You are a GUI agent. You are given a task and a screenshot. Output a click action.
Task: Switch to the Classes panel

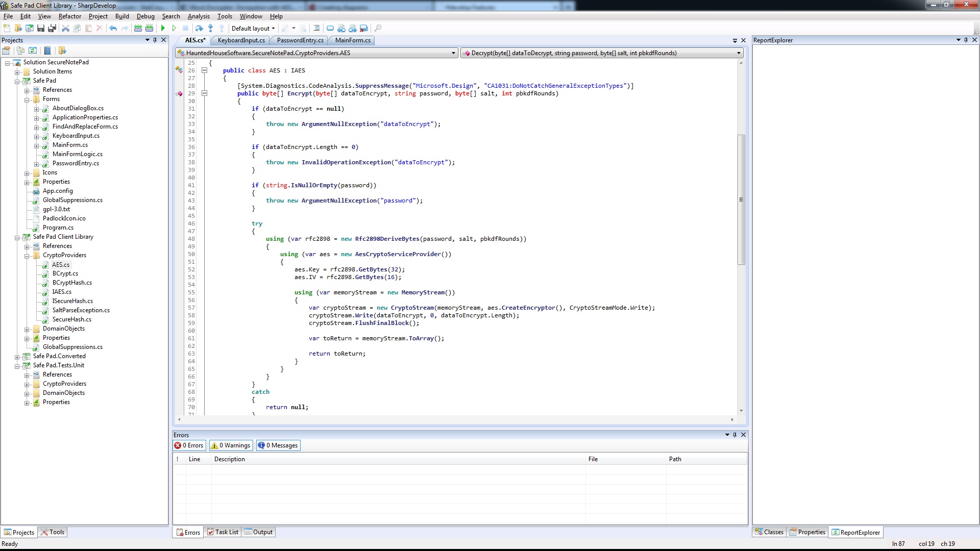point(769,532)
